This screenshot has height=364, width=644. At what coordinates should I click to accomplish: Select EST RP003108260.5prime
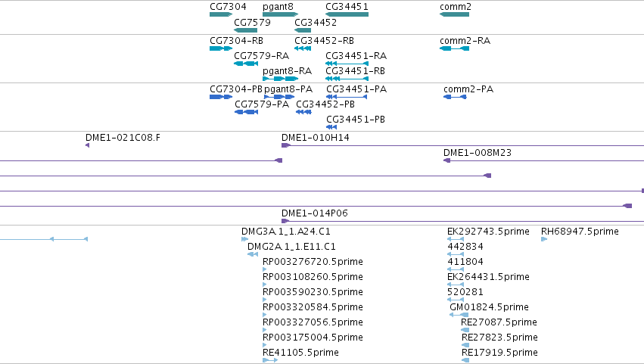(x=265, y=285)
